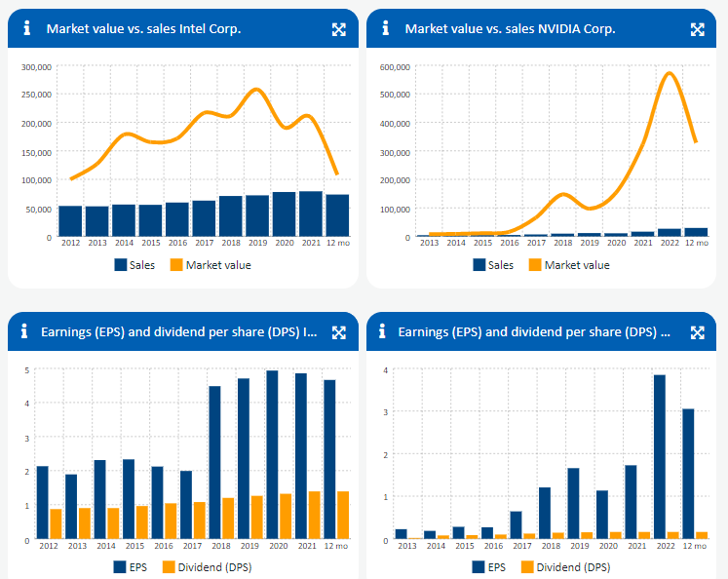
Task: Expand the NVIDIA market value chart fullscreen
Action: click(x=698, y=29)
